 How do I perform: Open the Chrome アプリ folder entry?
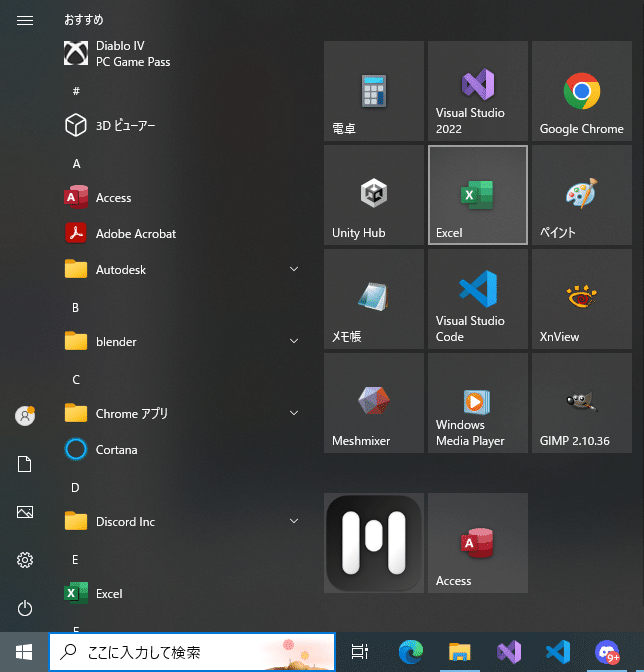pos(182,414)
